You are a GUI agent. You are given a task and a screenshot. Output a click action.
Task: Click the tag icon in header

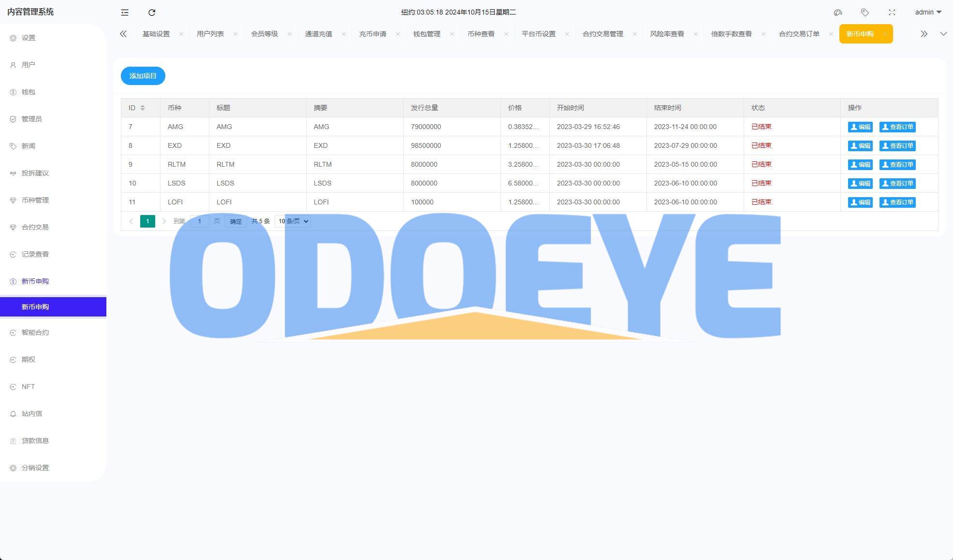pyautogui.click(x=865, y=13)
